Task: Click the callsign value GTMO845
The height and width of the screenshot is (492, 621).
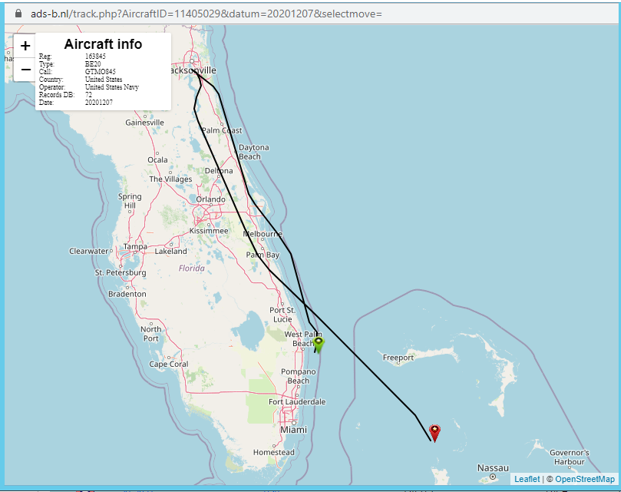Action: click(x=100, y=72)
